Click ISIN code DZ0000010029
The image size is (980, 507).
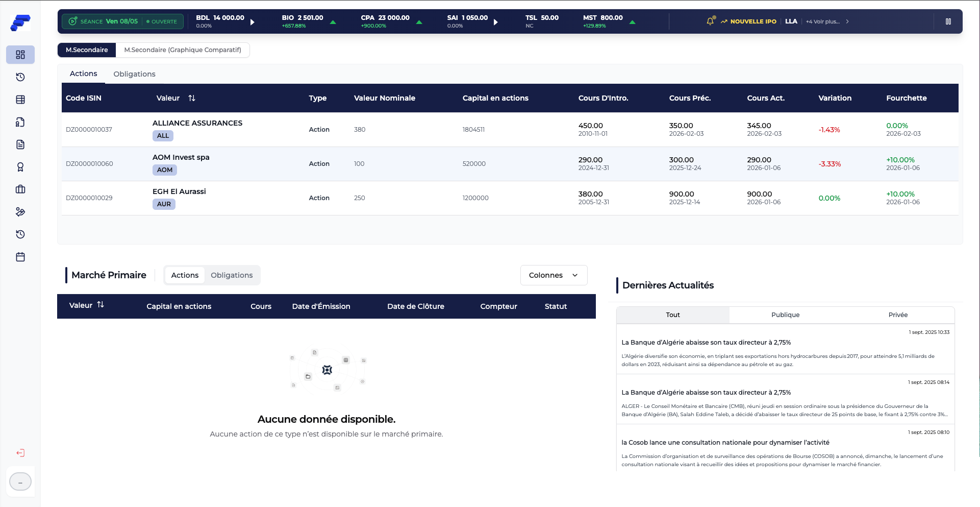click(x=89, y=198)
